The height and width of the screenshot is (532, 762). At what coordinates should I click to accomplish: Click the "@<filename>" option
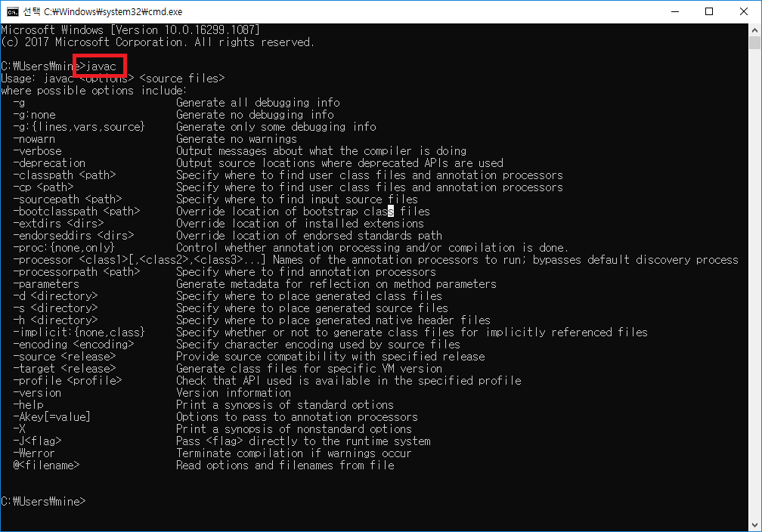[46, 465]
